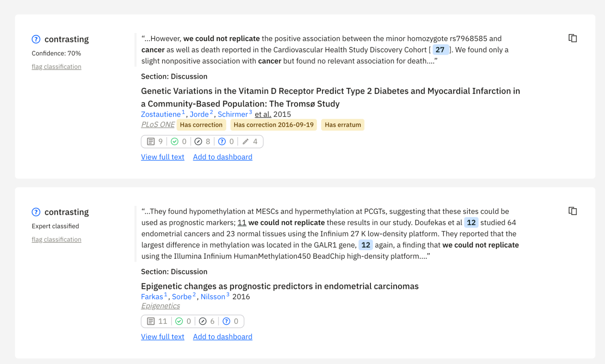The width and height of the screenshot is (605, 364).
Task: Click supporting checkmark icon in Tromsø study tally
Action: 175,142
